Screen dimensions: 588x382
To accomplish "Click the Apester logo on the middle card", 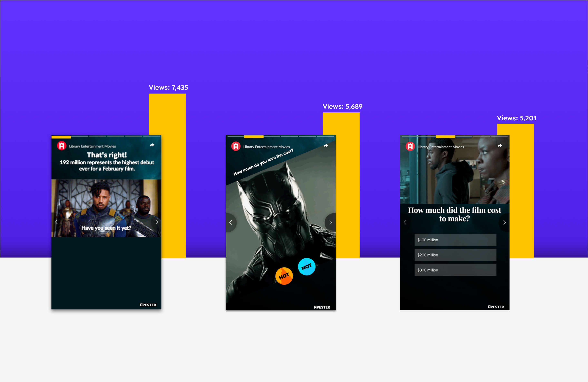I will (x=236, y=146).
